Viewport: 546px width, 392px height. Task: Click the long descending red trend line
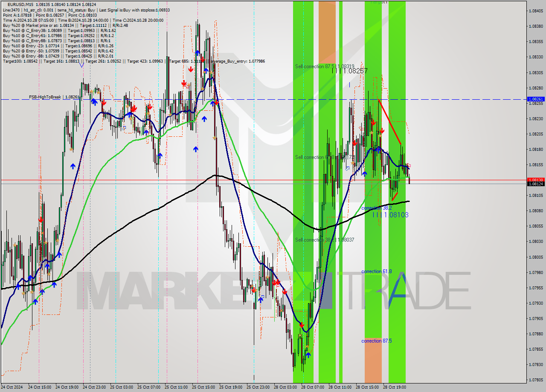tap(389, 121)
